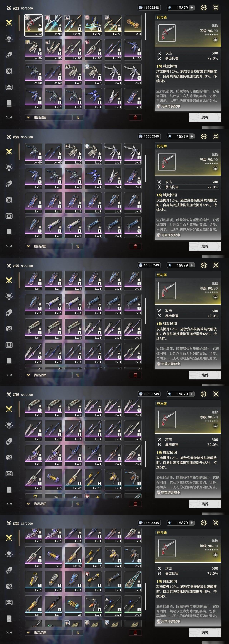Click the plus icon beside 18879 in topmost header
Screen dimensions: 229x644
[x=192, y=8]
